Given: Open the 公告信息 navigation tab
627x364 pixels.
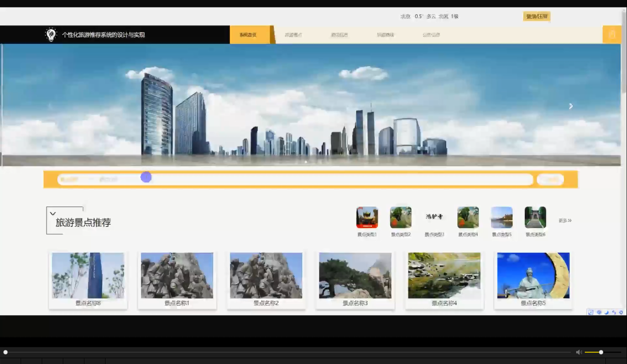Looking at the screenshot, I should (431, 35).
